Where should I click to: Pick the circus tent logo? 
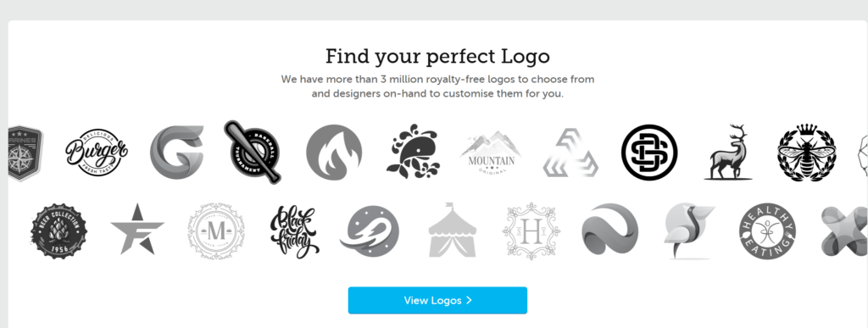point(453,230)
